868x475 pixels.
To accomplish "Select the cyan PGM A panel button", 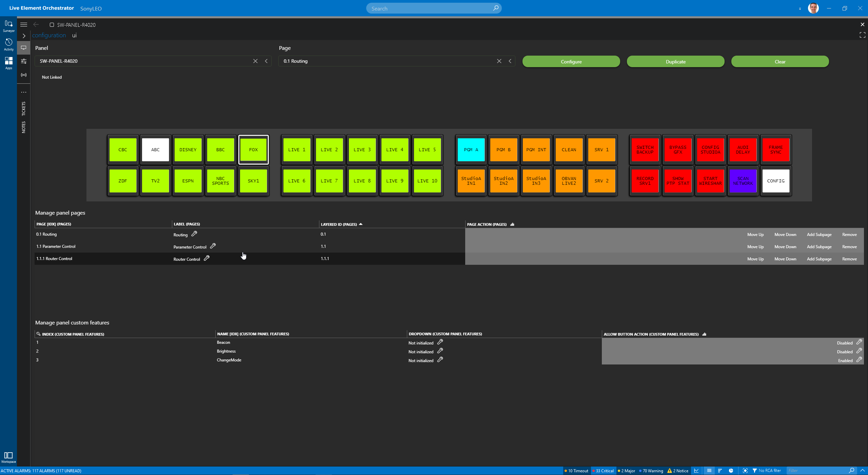I will [x=471, y=150].
